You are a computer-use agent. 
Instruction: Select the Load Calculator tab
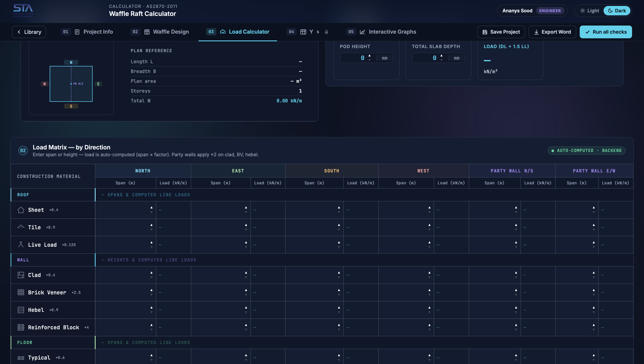coord(238,32)
